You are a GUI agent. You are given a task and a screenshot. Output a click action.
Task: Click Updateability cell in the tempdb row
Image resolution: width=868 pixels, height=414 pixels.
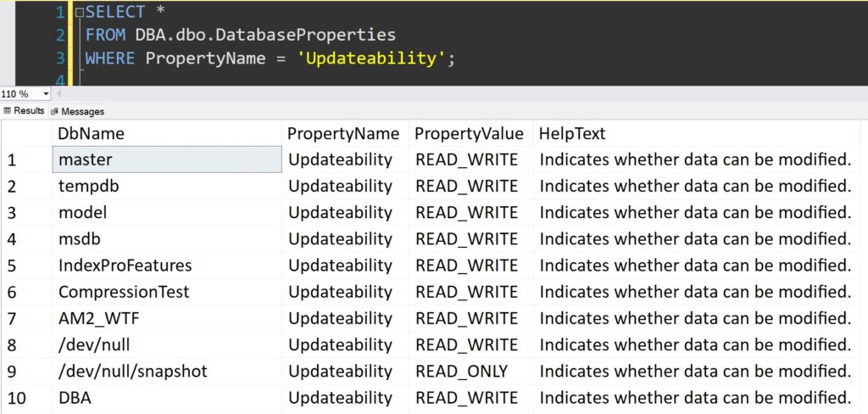click(x=346, y=187)
